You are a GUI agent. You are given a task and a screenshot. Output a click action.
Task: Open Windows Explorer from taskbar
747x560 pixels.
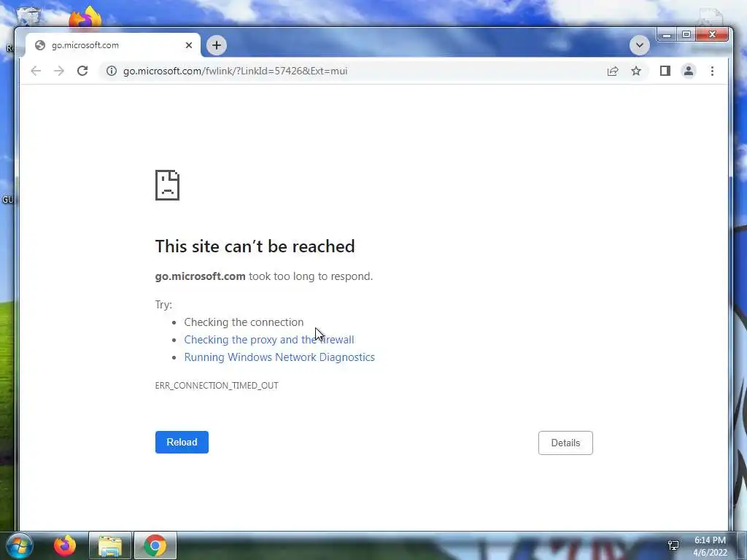pyautogui.click(x=110, y=545)
